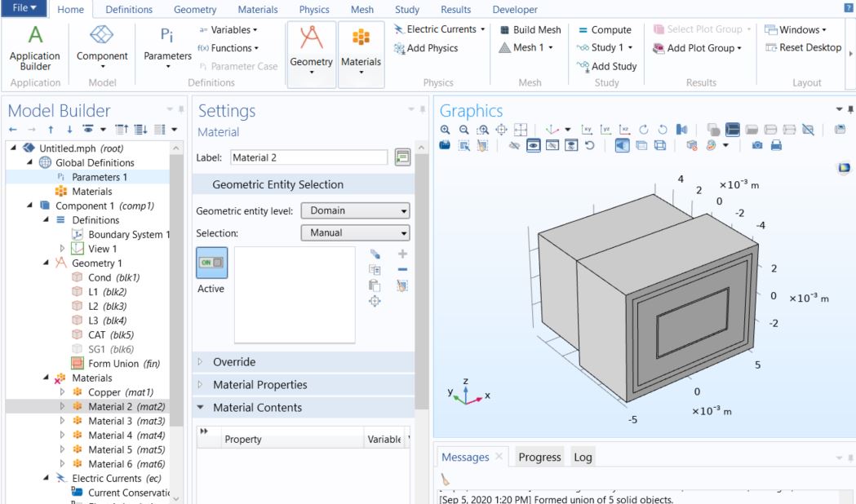Open the Selection dropdown set to Manual
Screen dimensions: 856x504
tap(355, 233)
